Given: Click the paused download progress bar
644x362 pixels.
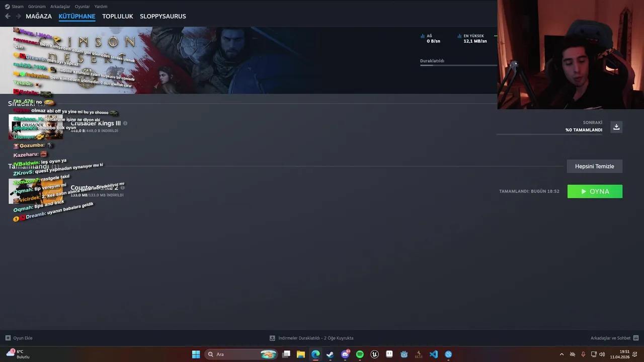Looking at the screenshot, I should [458, 65].
